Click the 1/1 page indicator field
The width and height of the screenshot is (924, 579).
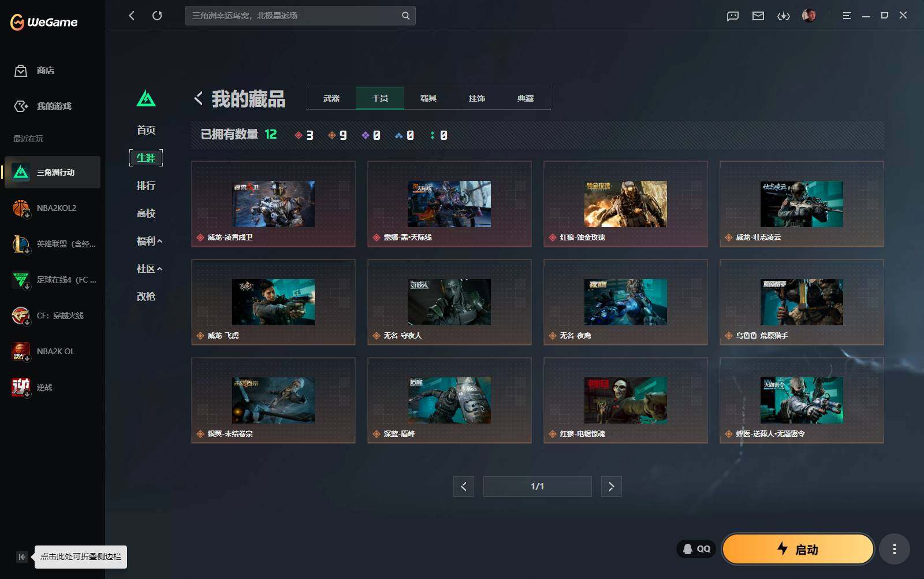pos(538,487)
